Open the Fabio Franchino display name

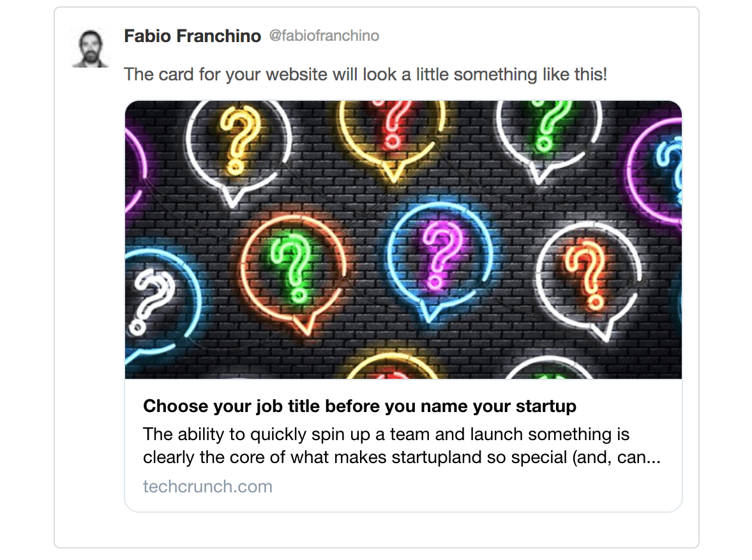coord(192,36)
